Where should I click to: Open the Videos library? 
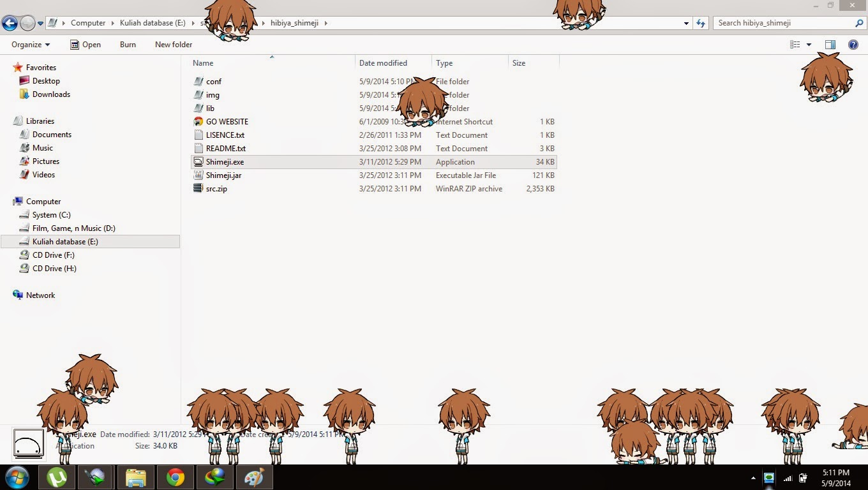click(43, 175)
